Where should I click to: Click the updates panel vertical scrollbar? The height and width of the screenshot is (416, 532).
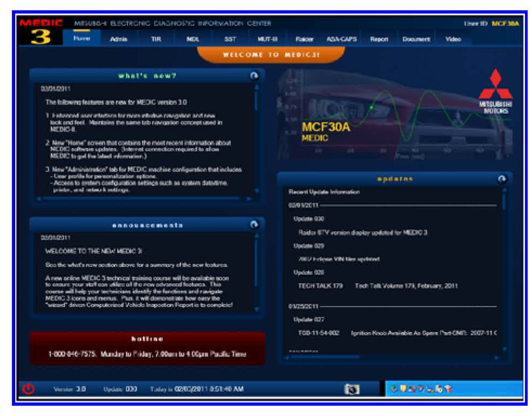505,271
